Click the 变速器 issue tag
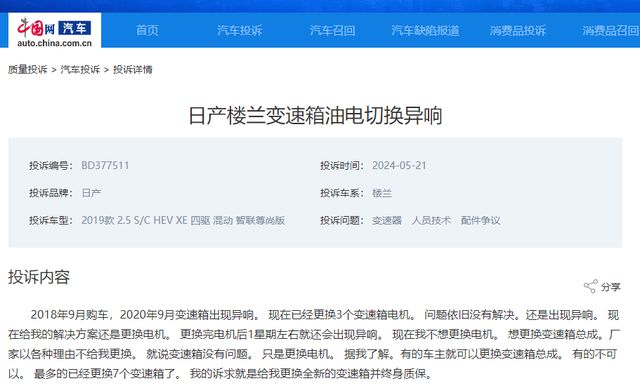 click(x=387, y=220)
